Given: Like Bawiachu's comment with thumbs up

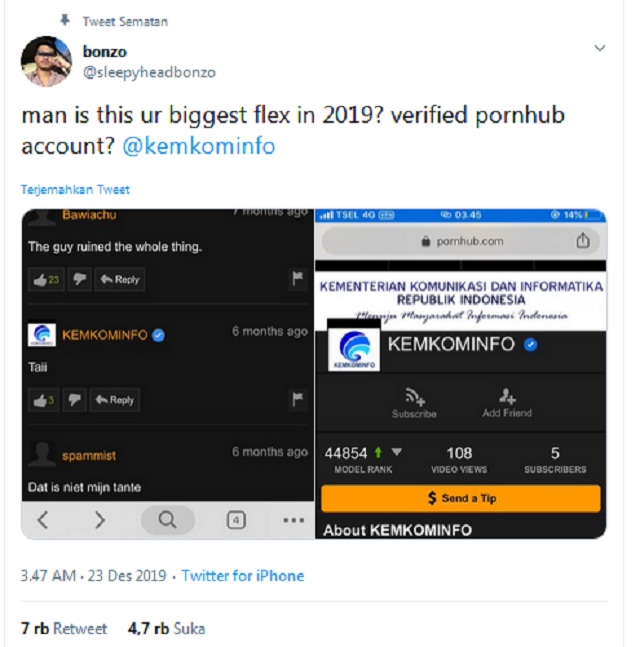Looking at the screenshot, I should [46, 280].
